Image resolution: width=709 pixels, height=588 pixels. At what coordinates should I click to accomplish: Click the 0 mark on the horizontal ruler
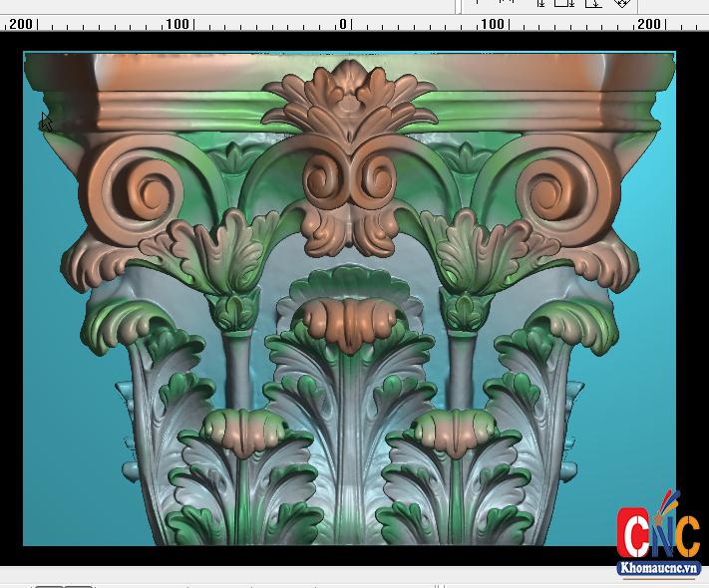click(x=343, y=24)
